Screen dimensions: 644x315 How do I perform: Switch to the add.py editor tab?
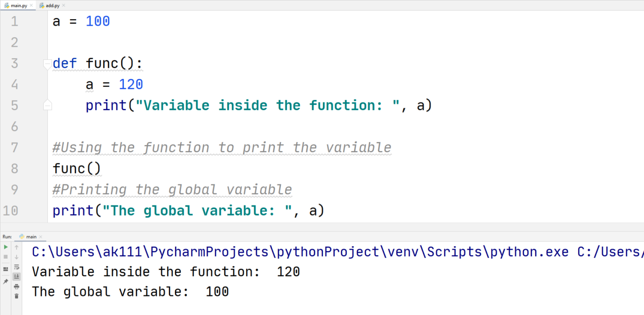[x=52, y=5]
